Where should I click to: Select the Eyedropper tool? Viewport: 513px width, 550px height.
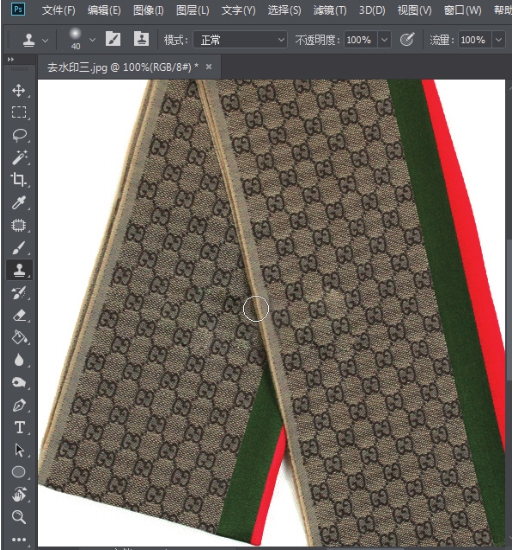pyautogui.click(x=19, y=202)
